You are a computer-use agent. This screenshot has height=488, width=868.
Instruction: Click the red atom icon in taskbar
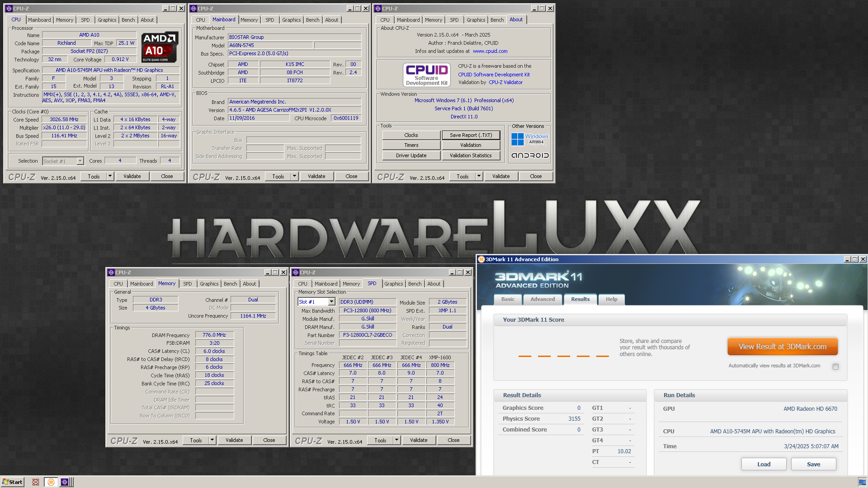36,482
